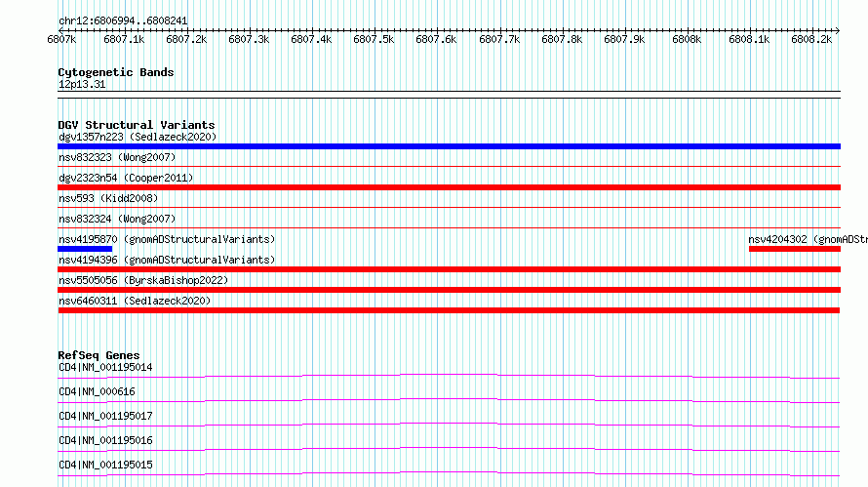Click the Cytogenetic Bands track title
Viewport: 868px width, 487px height.
tap(116, 72)
